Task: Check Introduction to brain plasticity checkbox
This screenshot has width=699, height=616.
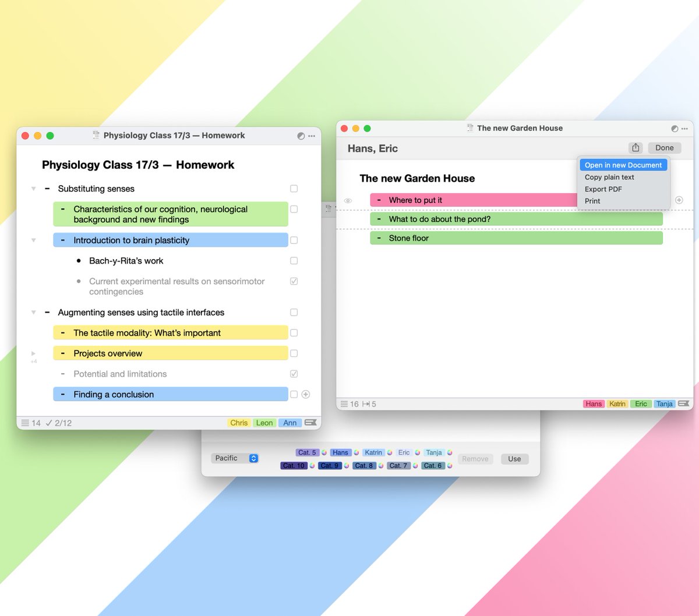Action: (x=294, y=240)
